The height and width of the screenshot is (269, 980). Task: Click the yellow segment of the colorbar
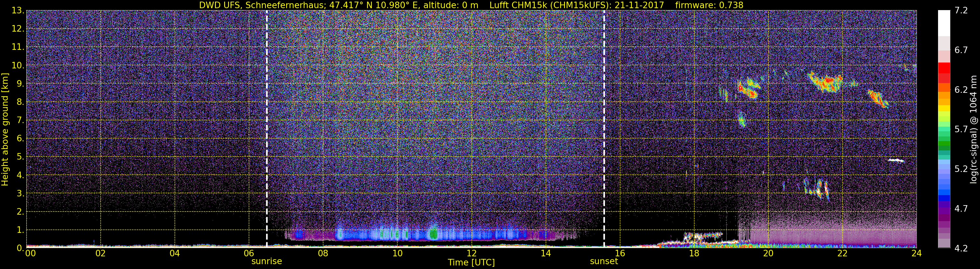click(944, 108)
